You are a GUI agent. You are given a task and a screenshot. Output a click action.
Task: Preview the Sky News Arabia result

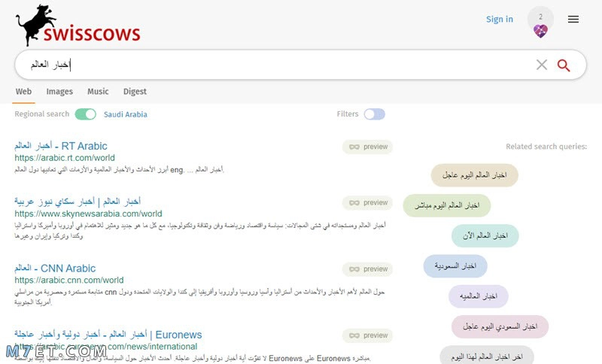[367, 203]
